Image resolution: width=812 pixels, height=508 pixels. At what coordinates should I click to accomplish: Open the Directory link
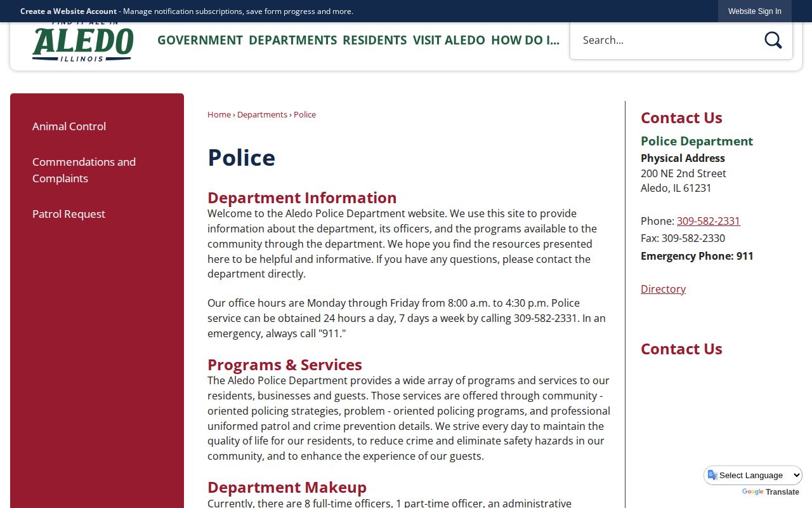click(663, 289)
